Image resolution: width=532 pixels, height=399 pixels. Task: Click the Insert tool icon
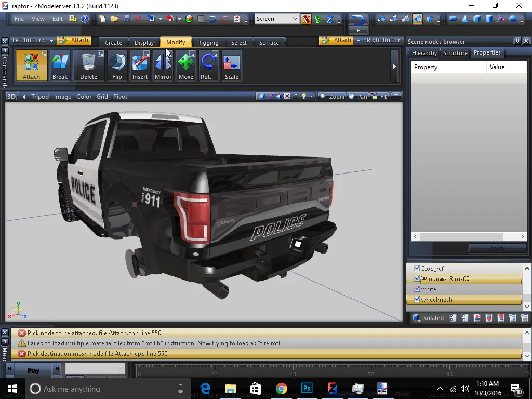(x=140, y=65)
